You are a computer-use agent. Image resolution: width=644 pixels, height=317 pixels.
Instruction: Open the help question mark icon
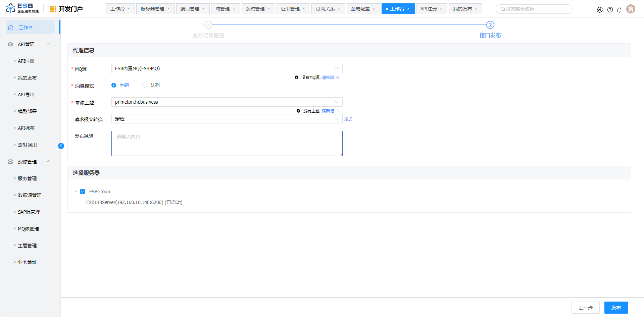610,10
